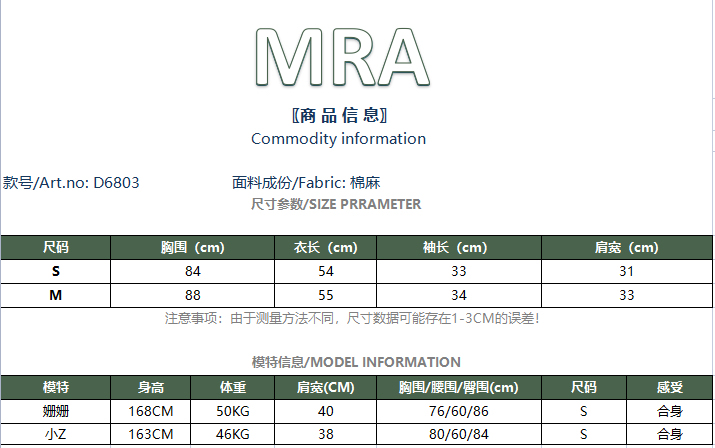Viewport: 715px width, 448px height.
Task: Select the 肩宽(CM) header in model table
Action: click(x=326, y=388)
